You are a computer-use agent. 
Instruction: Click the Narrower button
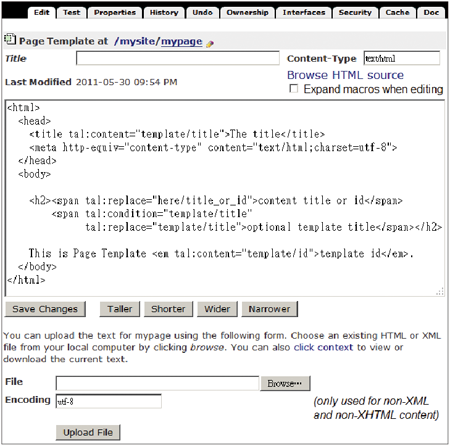(269, 309)
